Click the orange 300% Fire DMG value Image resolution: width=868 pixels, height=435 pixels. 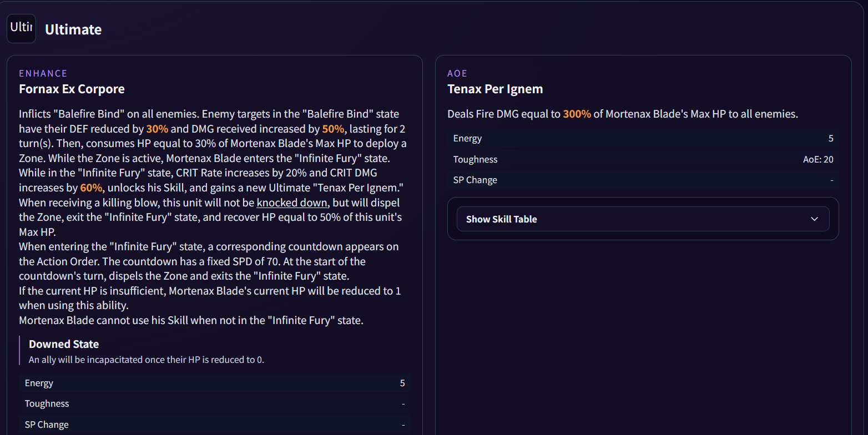(x=577, y=114)
